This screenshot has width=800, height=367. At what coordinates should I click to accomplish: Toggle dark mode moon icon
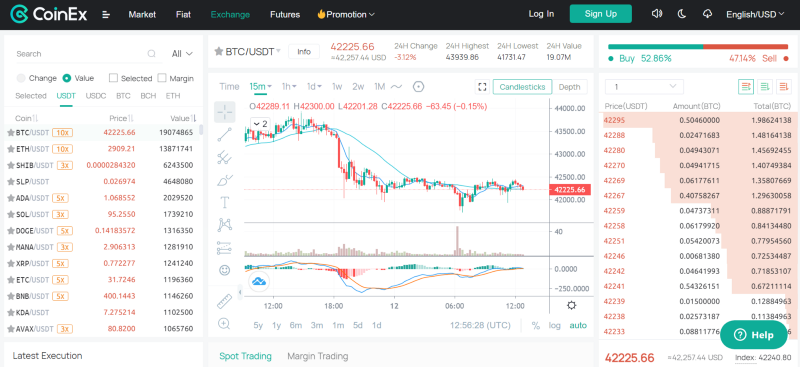(682, 14)
